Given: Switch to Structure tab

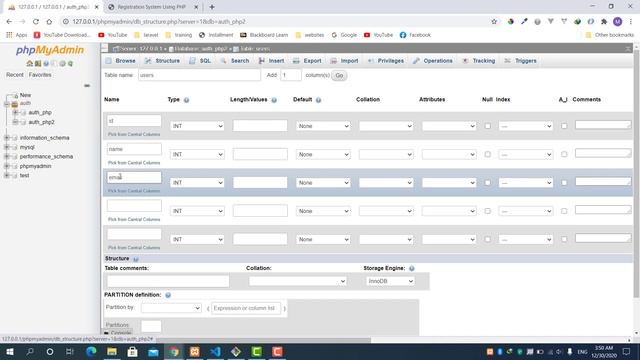Looking at the screenshot, I should (162, 61).
